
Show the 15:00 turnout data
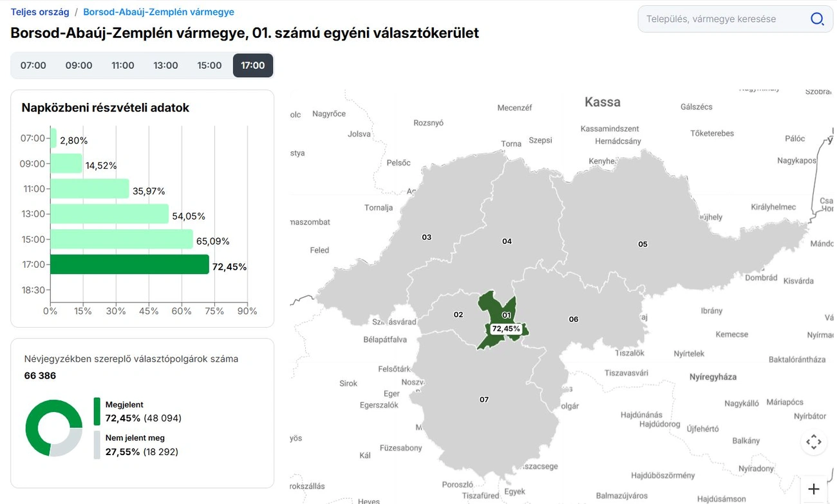tap(209, 65)
